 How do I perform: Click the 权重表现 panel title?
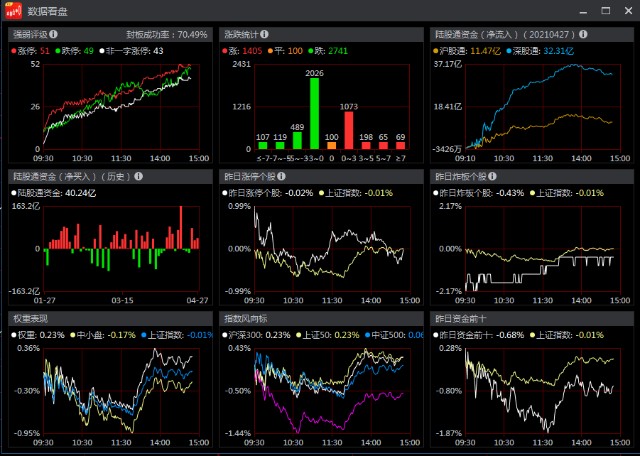[x=30, y=318]
